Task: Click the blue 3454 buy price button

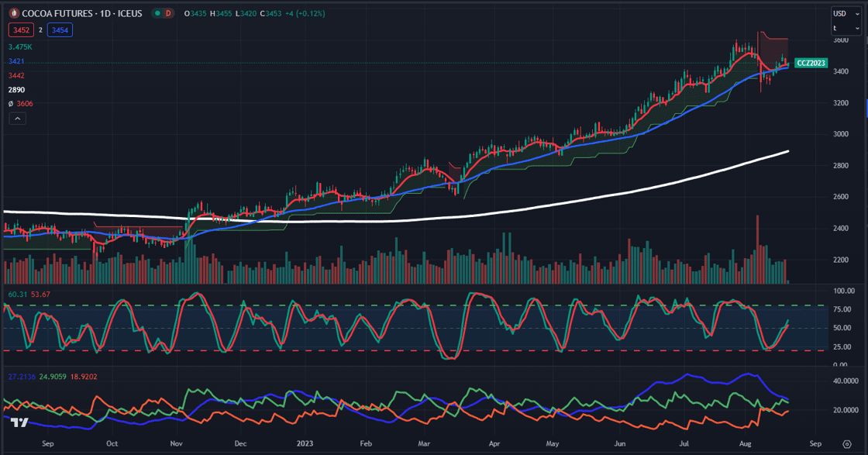Action: click(x=60, y=30)
